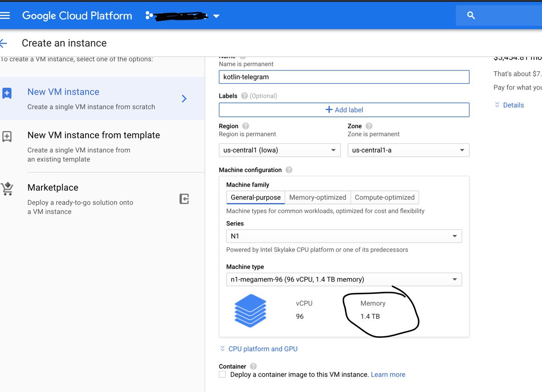
Task: Enable Deploy a container image checkbox
Action: click(x=222, y=375)
